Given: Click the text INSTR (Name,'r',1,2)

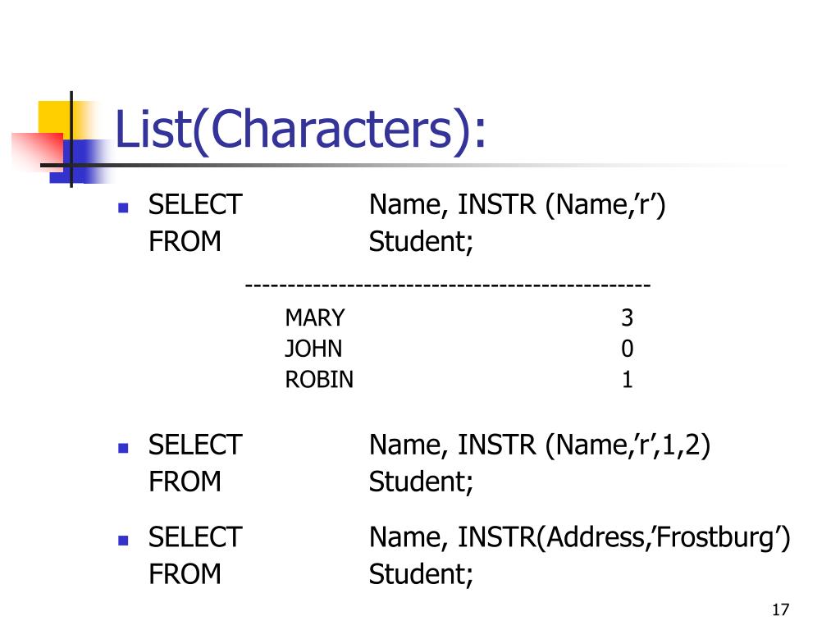Looking at the screenshot, I should click(x=584, y=445).
